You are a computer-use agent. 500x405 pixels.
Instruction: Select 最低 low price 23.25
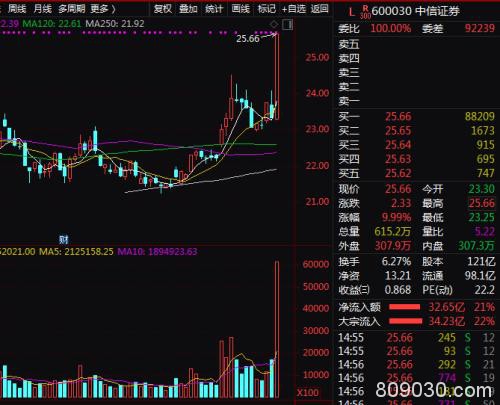pos(482,217)
